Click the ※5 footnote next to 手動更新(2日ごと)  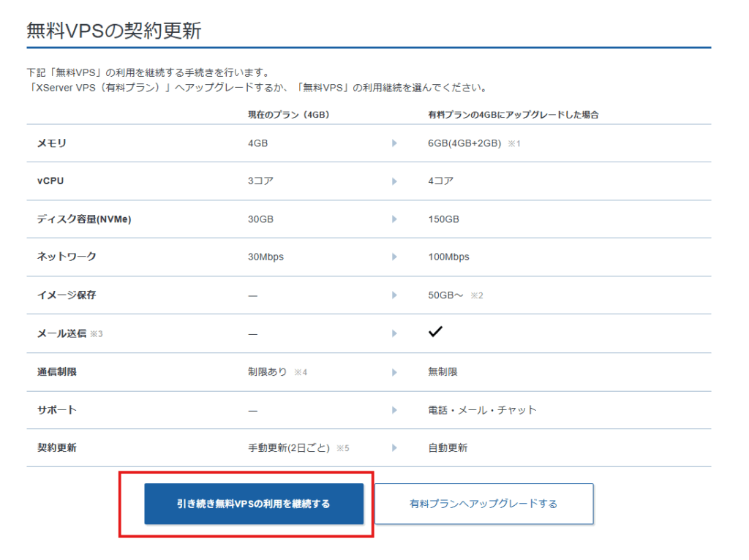point(342,448)
